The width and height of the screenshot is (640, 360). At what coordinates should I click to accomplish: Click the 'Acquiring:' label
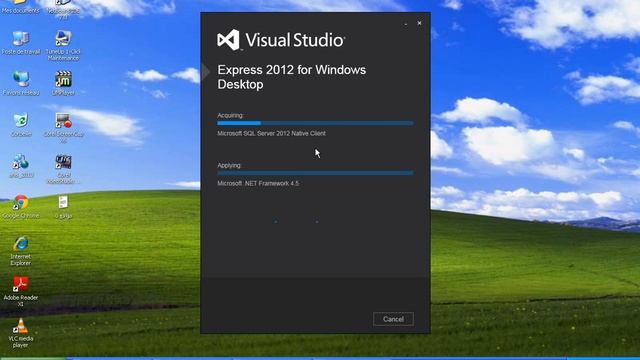[x=230, y=116]
